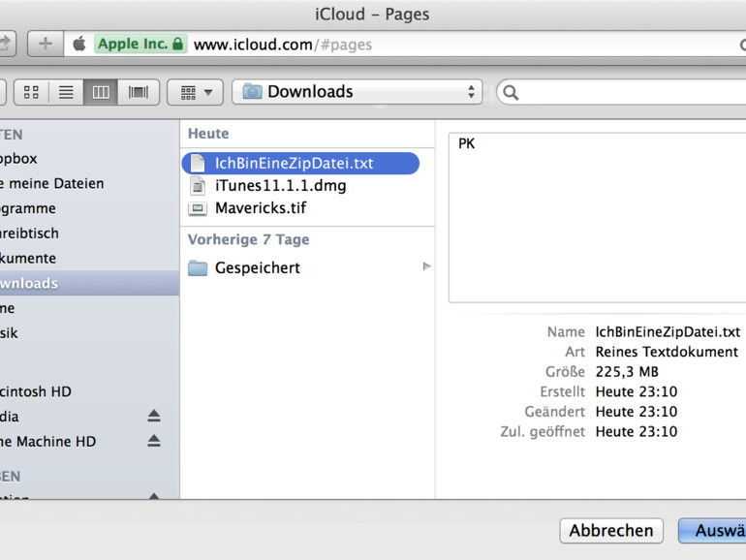
Task: Click the Zul. geöffnet value Heute 23:10
Action: tap(637, 431)
